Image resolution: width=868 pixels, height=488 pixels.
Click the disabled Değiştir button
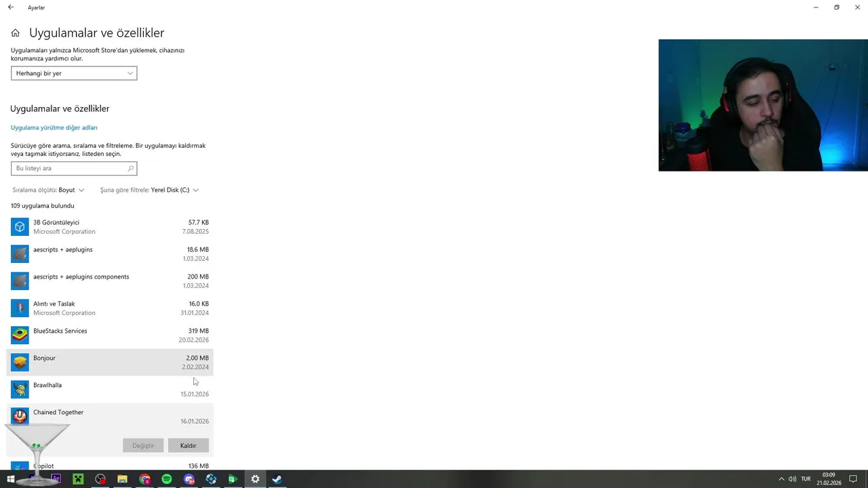click(143, 445)
